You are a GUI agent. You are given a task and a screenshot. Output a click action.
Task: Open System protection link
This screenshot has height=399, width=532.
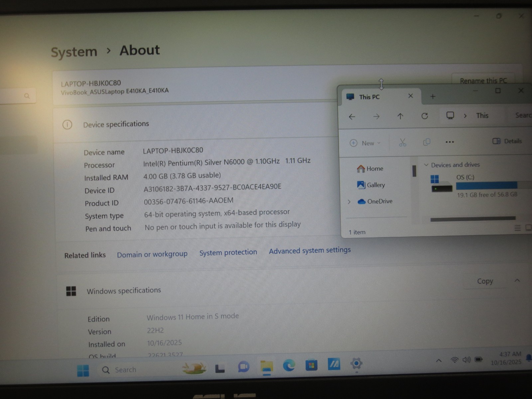pyautogui.click(x=228, y=252)
